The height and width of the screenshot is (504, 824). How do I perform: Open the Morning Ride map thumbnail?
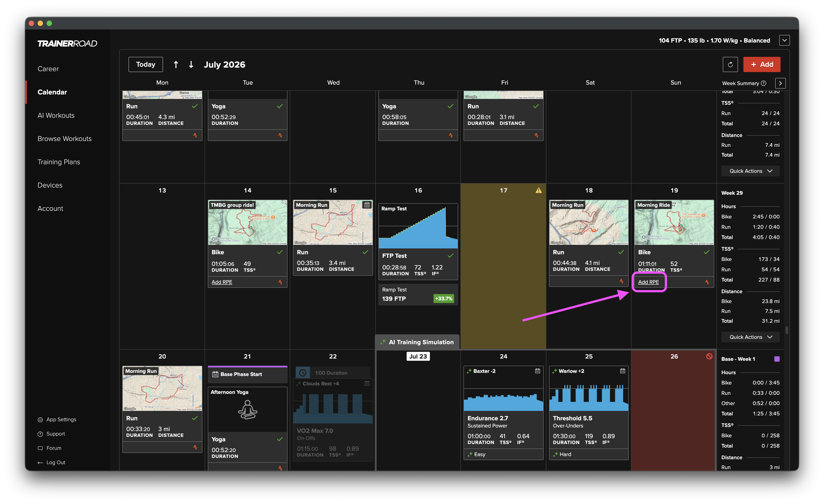674,223
